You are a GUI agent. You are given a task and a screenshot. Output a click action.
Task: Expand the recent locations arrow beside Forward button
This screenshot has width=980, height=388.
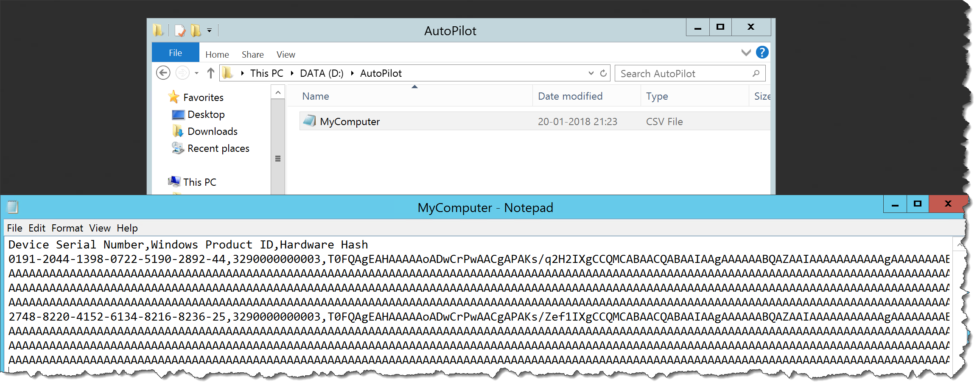click(196, 73)
